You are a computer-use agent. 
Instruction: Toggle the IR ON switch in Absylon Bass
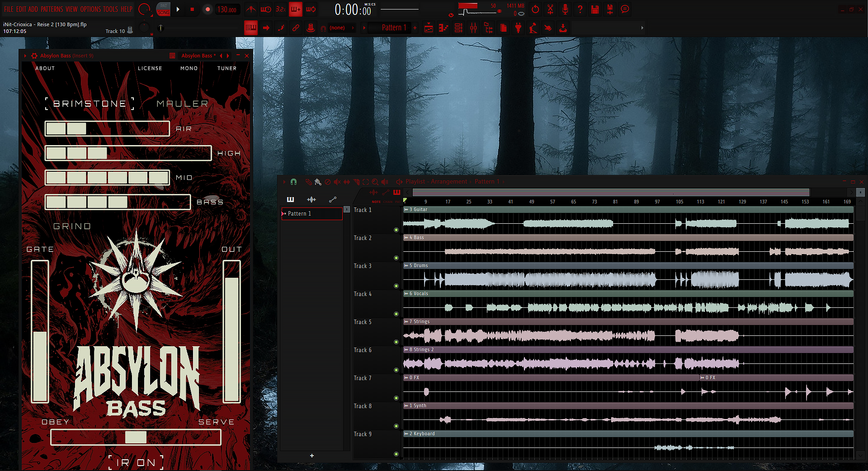pos(136,462)
